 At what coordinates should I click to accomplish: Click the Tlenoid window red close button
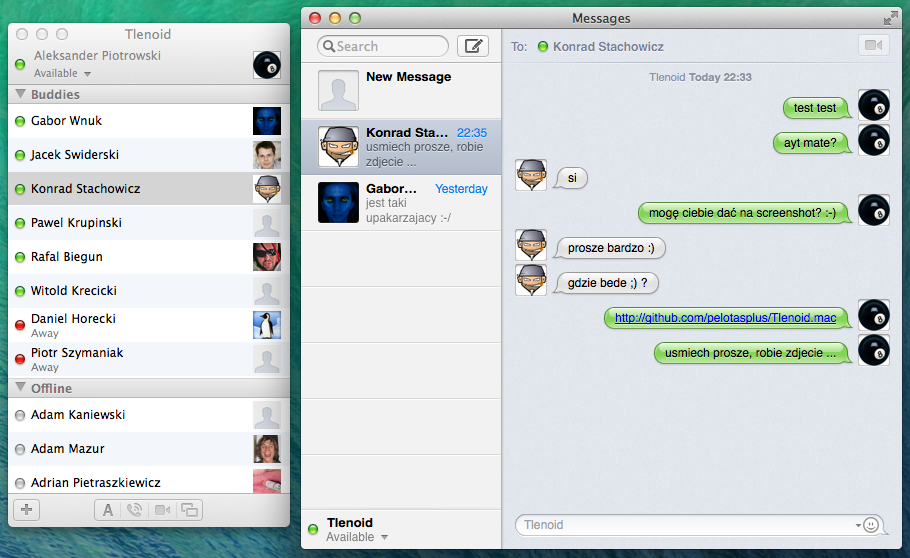[x=22, y=34]
